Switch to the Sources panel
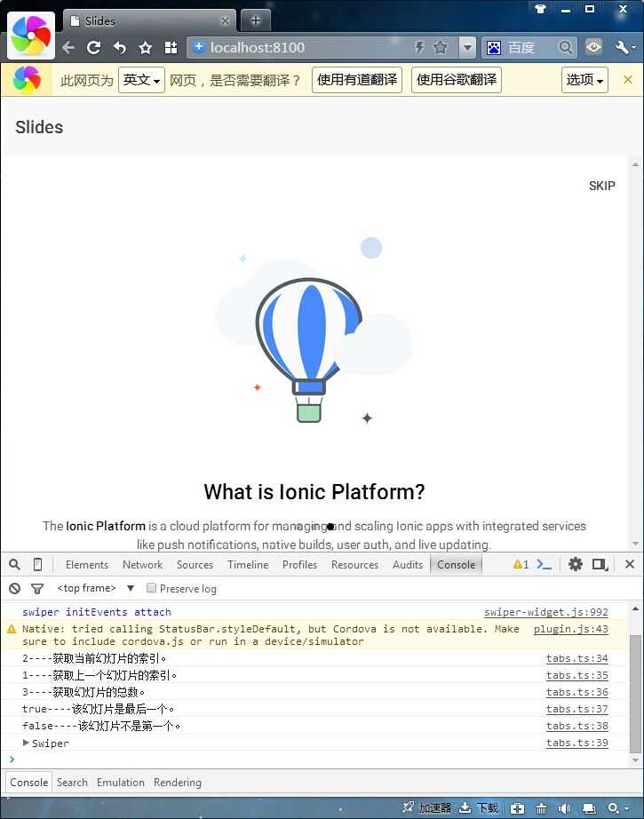The width and height of the screenshot is (644, 819). (x=195, y=565)
